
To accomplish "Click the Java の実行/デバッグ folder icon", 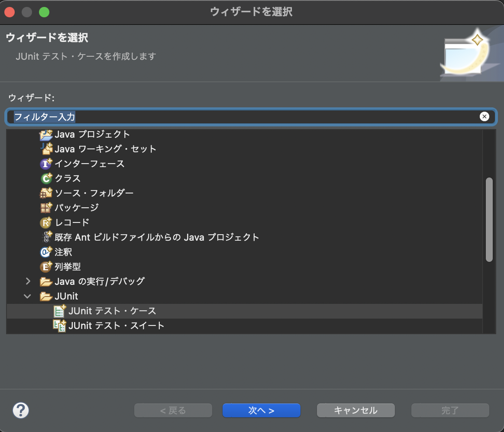I will (x=46, y=282).
